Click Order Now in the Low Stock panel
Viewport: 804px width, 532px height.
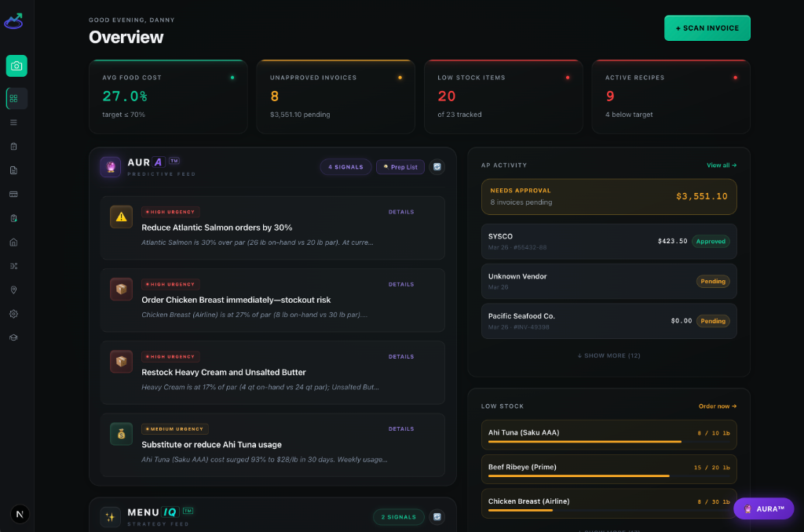pyautogui.click(x=718, y=406)
